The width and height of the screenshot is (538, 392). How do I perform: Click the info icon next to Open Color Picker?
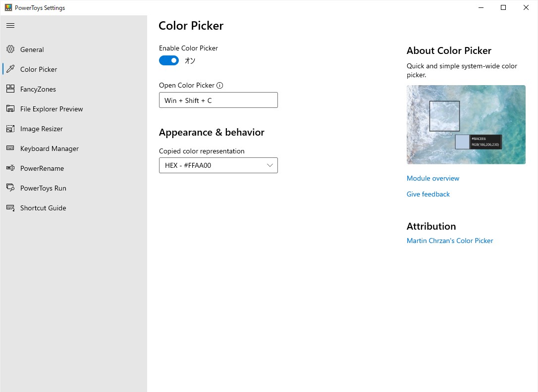pos(220,85)
